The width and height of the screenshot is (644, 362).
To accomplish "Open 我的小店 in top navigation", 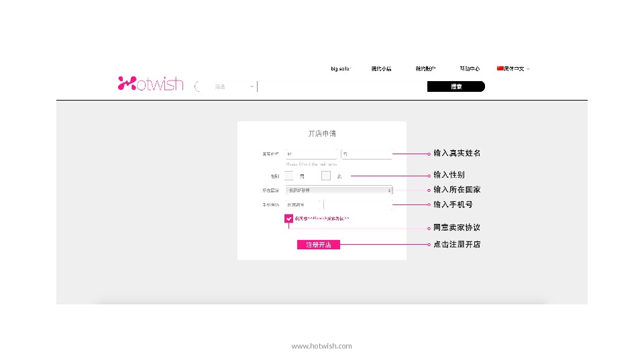I will pos(381,68).
